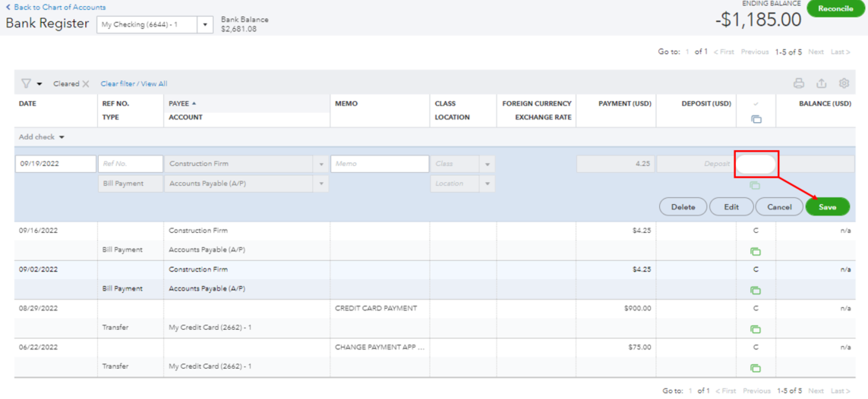Screen dimensions: 868x399
Task: Sort by the DATE column header
Action: [x=27, y=103]
